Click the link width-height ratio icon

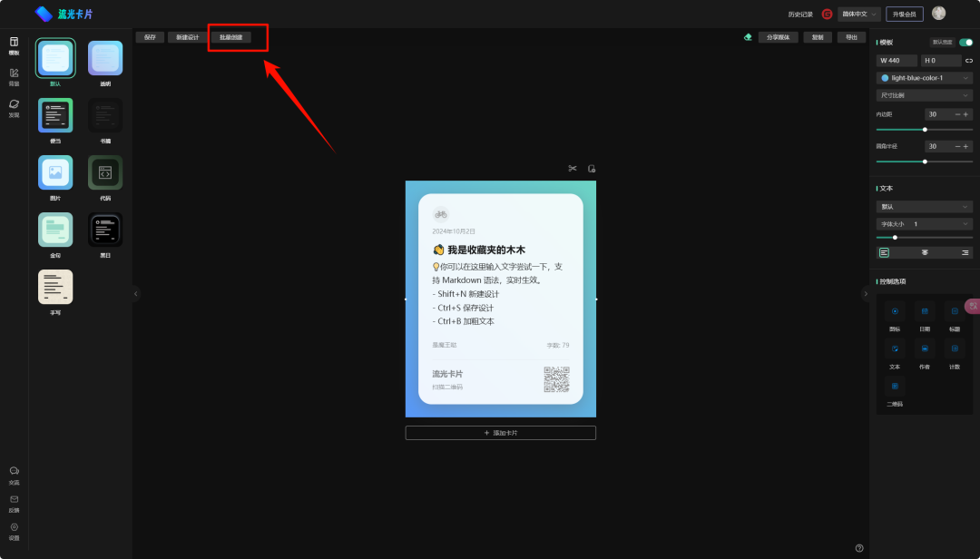point(968,61)
